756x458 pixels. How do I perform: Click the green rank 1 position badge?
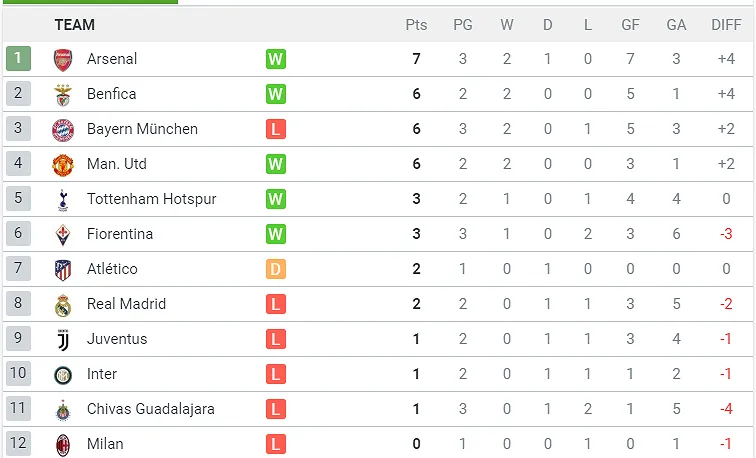pos(18,59)
